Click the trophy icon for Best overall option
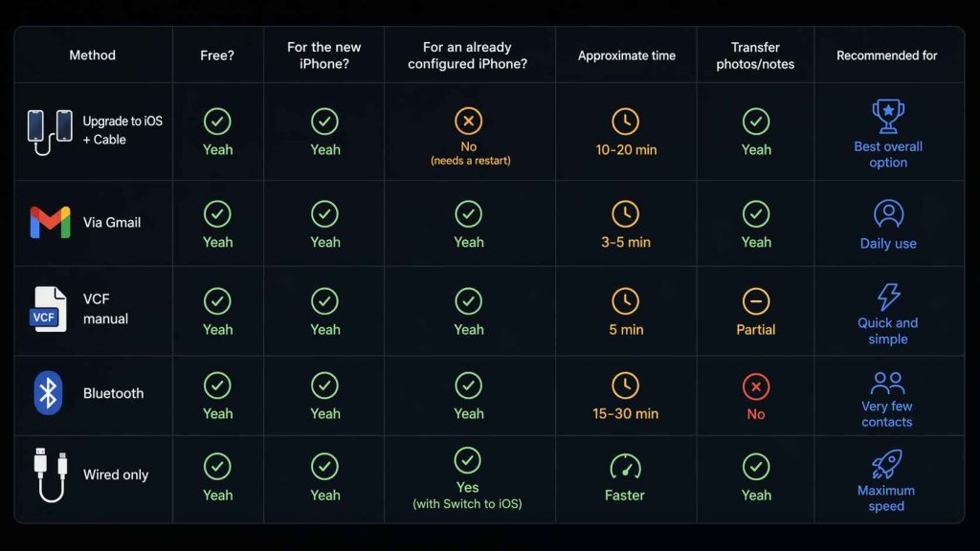Screen dimensions: 980x551 coord(888,117)
